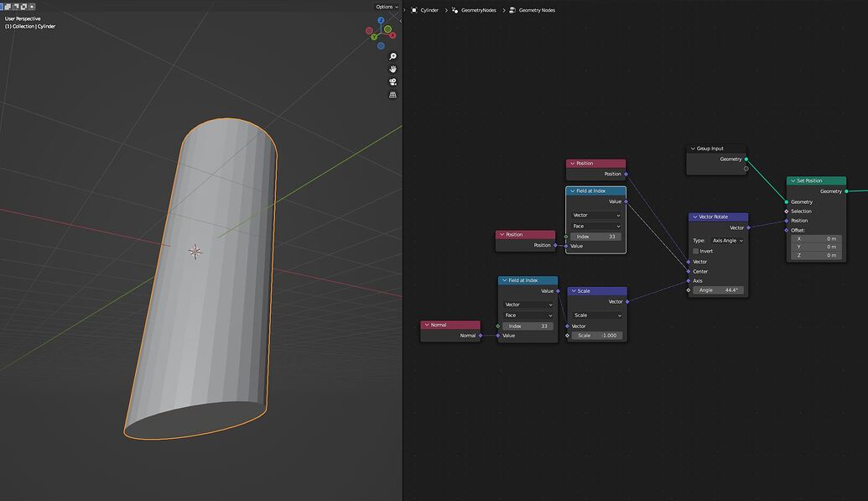Click the Geometry Nodes tree icon in the breadcrumb

coord(512,10)
